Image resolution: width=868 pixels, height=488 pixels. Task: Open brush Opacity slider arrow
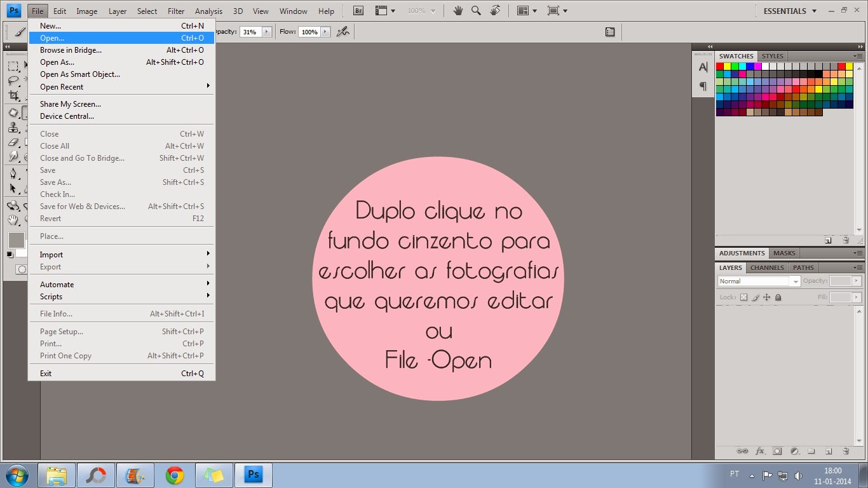266,32
